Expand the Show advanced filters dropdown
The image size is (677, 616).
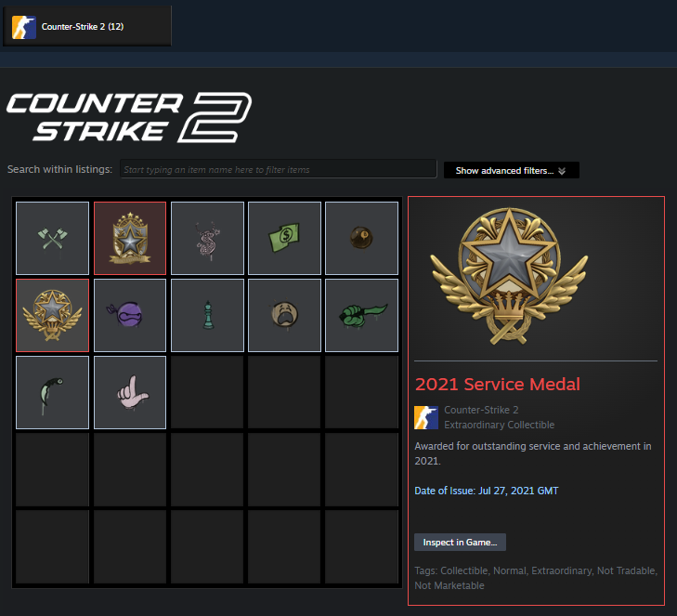(512, 170)
